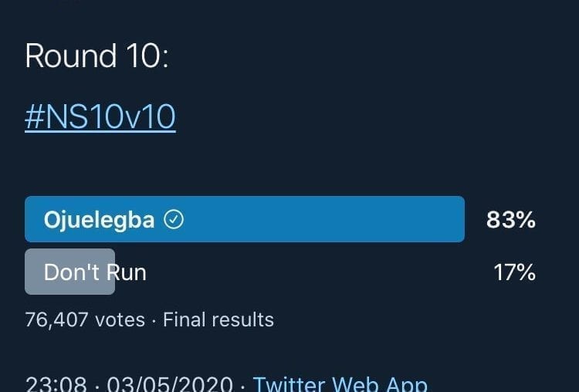The height and width of the screenshot is (392, 579).
Task: Click the Round 10: tweet text
Action: [x=96, y=56]
